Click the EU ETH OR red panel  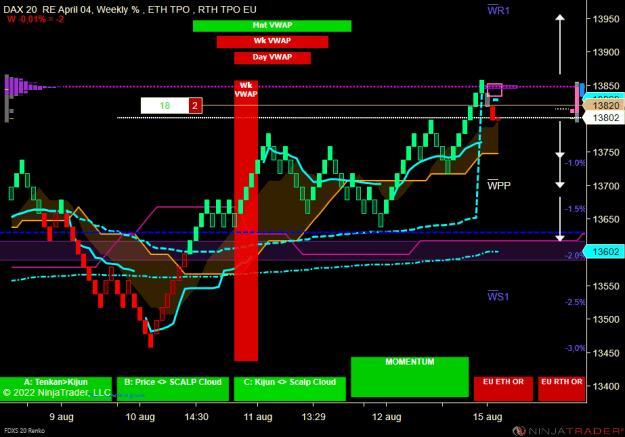pos(503,389)
